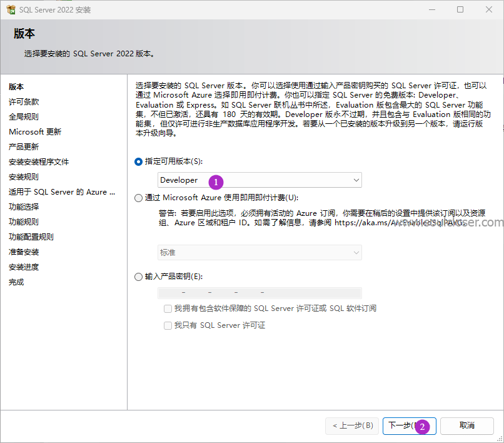This screenshot has width=504, height=443.
Task: Go back with 上一步(B) button
Action: (x=352, y=426)
